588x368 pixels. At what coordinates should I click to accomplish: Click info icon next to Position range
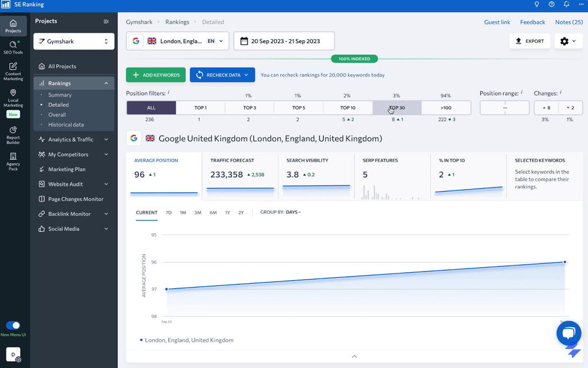click(521, 92)
